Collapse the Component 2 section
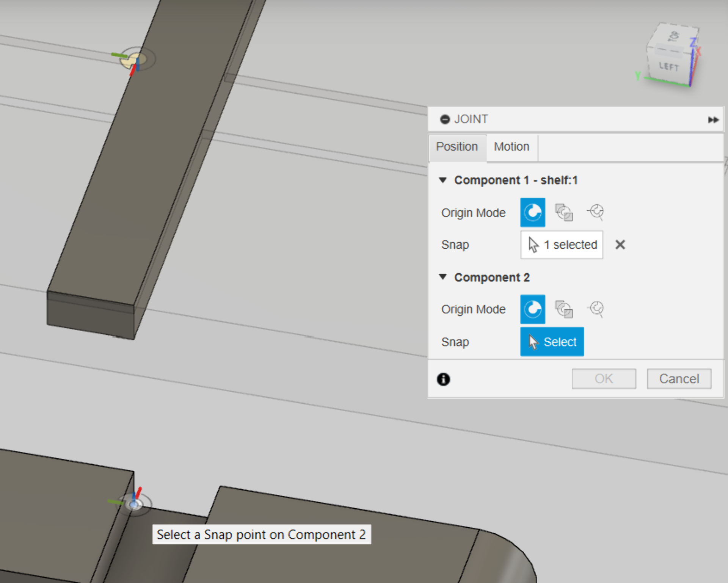This screenshot has width=728, height=583. tap(442, 277)
